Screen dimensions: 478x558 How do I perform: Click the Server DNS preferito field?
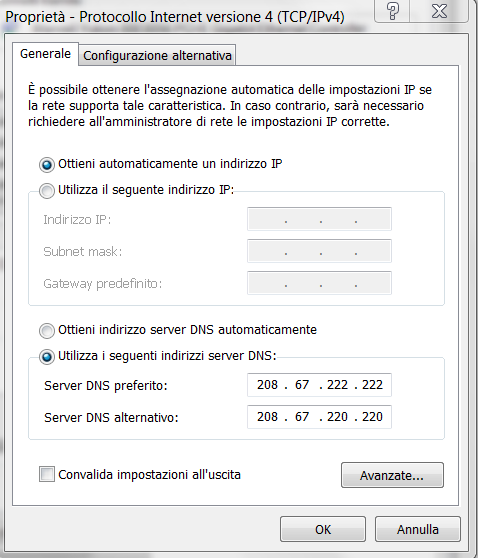[x=319, y=385]
